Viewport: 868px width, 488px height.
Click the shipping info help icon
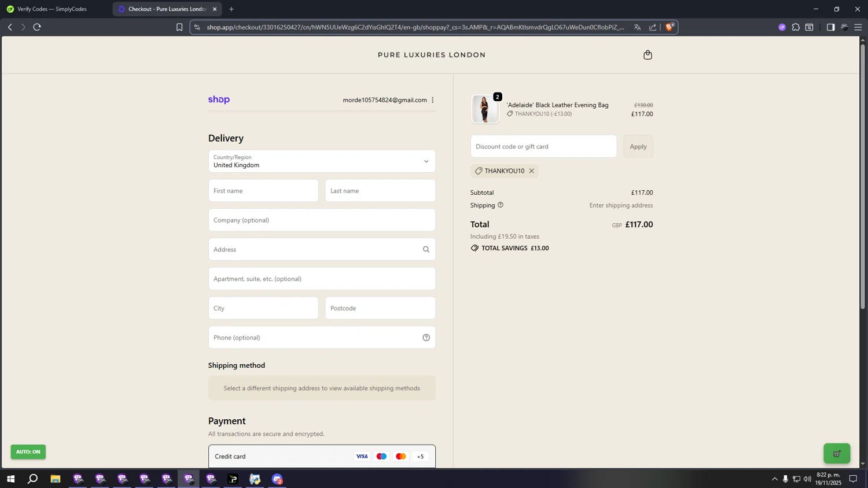coord(501,205)
